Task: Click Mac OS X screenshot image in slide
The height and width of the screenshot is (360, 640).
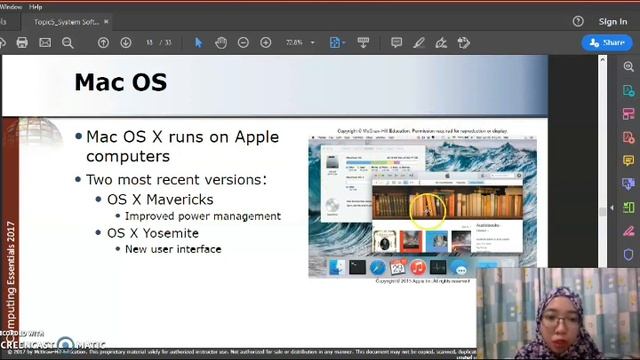Action: point(422,207)
